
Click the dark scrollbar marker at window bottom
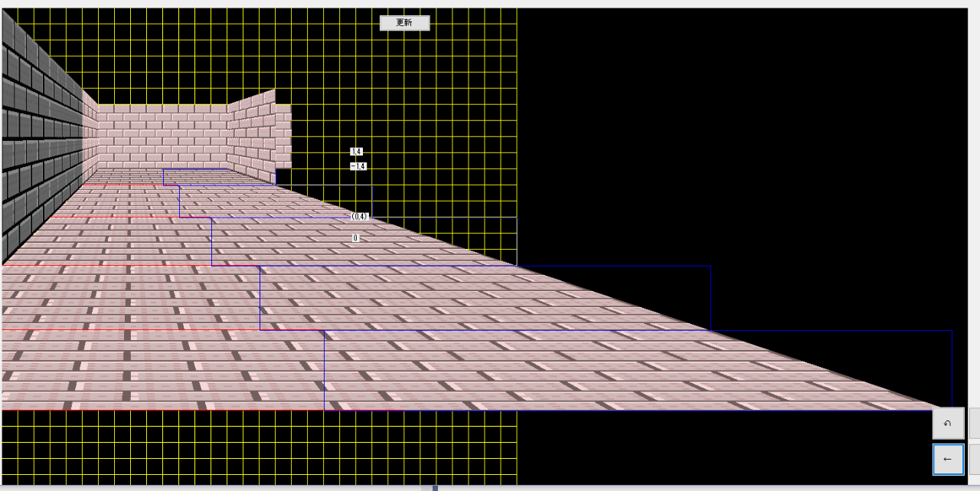point(435,488)
